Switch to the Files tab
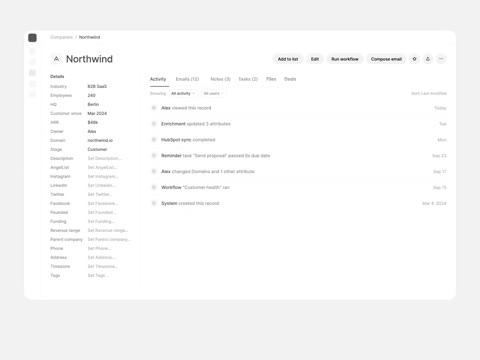480x360 pixels. click(271, 79)
